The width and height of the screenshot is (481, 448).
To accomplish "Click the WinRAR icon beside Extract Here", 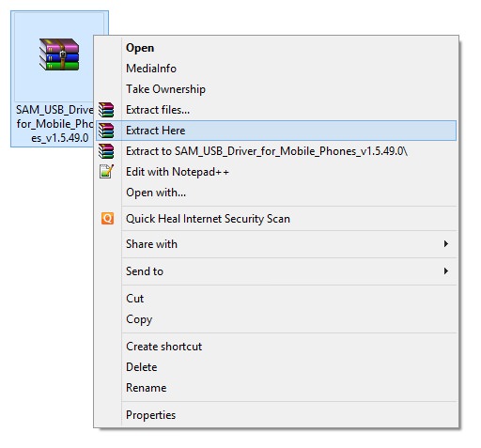I will click(106, 131).
